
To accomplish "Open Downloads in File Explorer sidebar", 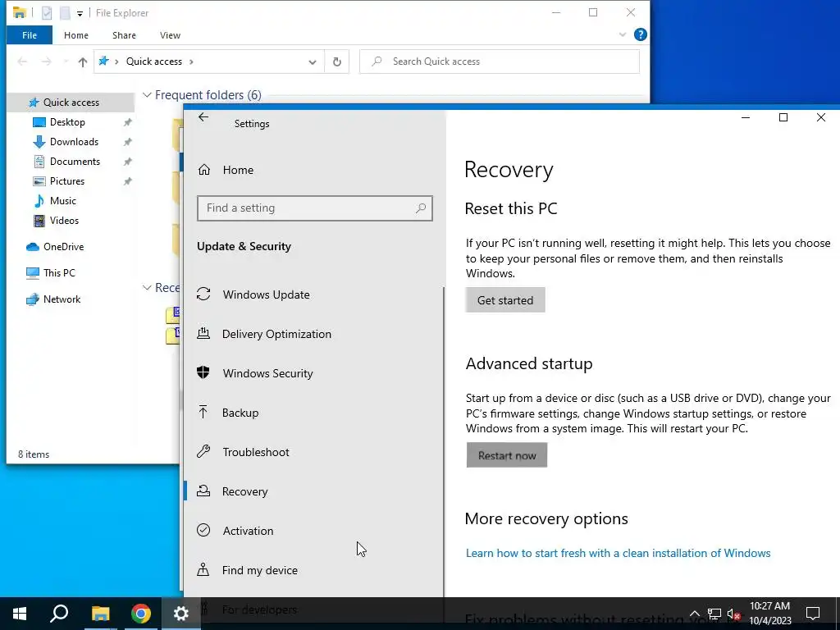I will [x=73, y=142].
